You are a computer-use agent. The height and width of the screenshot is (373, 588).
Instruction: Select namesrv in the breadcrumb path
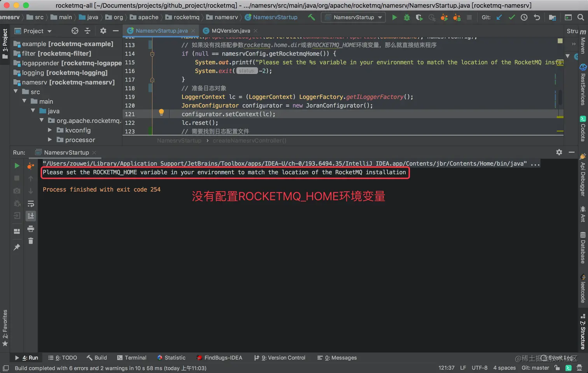pyautogui.click(x=222, y=17)
